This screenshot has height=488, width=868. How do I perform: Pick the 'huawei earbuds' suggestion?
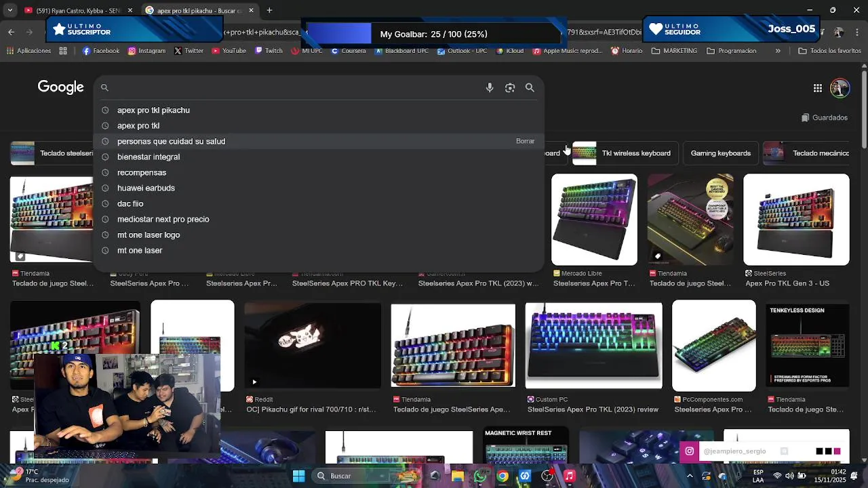coord(319,188)
